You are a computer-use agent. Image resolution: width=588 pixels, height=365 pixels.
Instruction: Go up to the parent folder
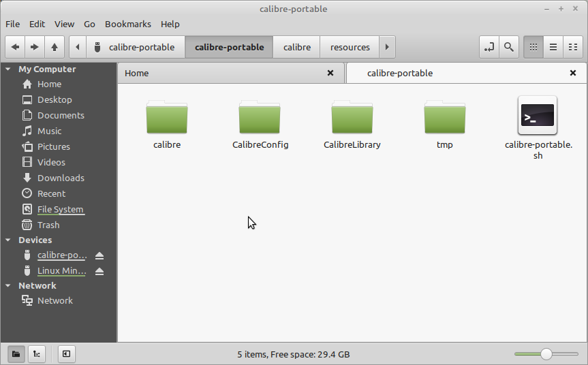[55, 47]
